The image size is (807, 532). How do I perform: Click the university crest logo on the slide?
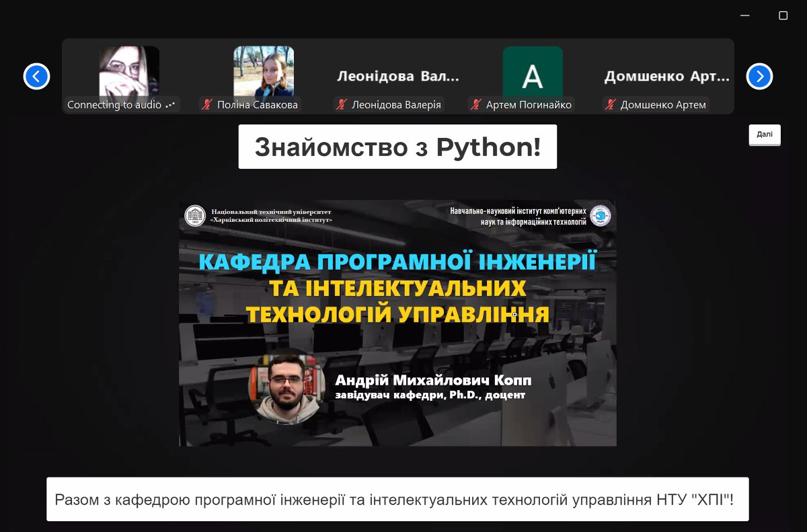[195, 215]
